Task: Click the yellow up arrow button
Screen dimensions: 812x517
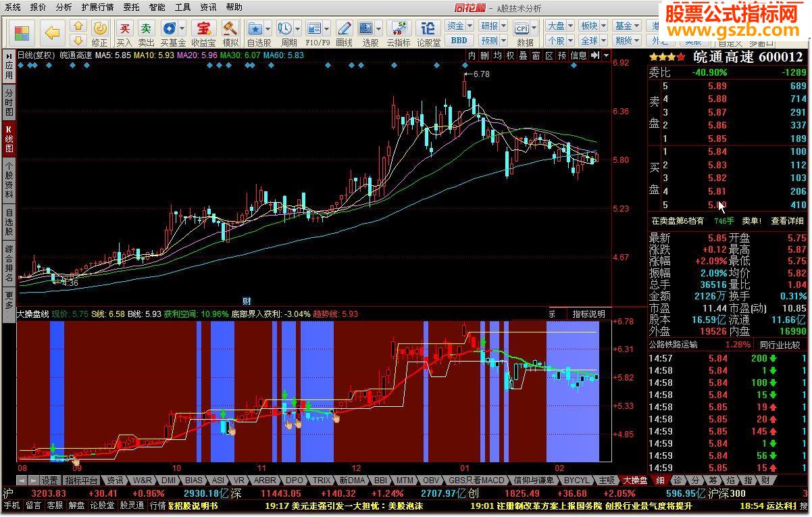Action: click(x=78, y=26)
